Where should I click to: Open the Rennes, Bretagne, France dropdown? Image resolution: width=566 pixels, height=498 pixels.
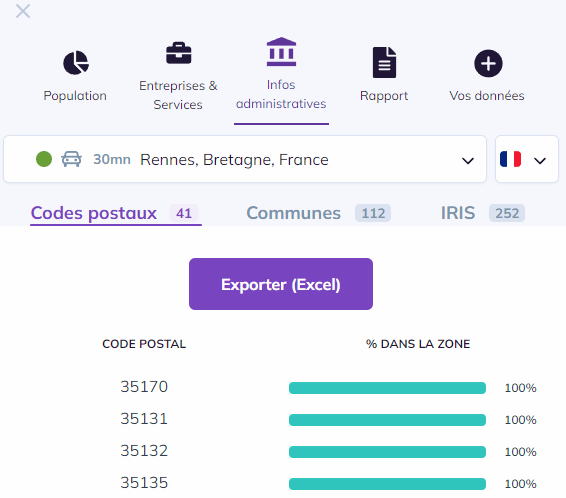click(x=245, y=159)
